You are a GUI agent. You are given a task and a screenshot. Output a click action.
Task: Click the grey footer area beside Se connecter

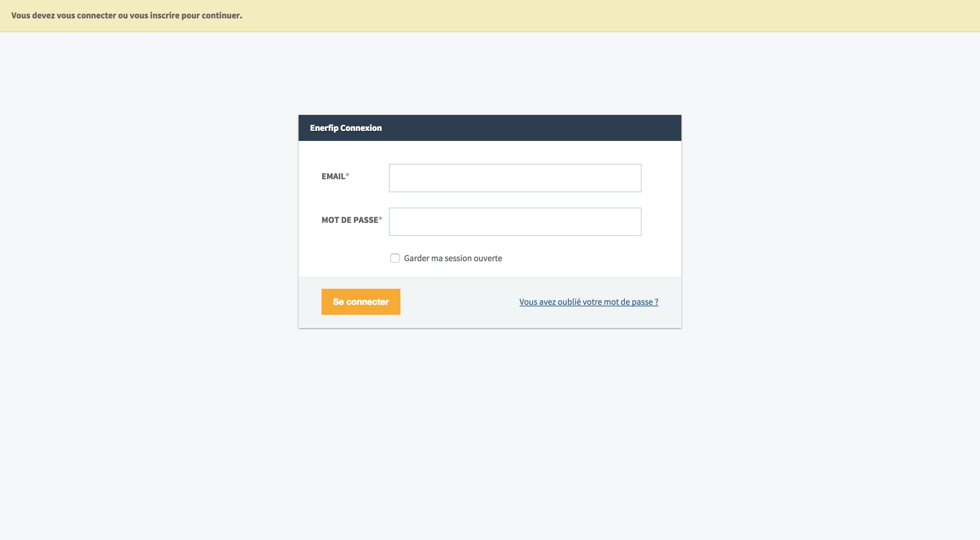coord(459,302)
